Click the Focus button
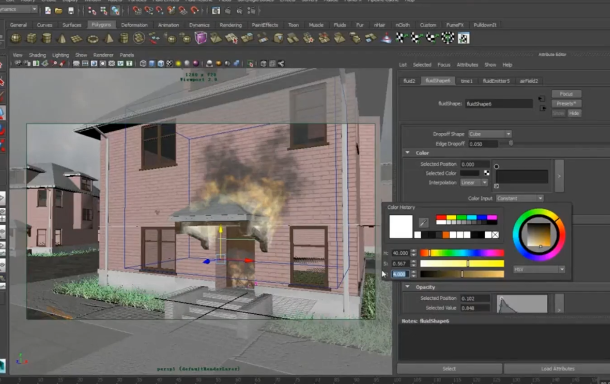Screen dimensions: 610x384 pyautogui.click(x=566, y=94)
